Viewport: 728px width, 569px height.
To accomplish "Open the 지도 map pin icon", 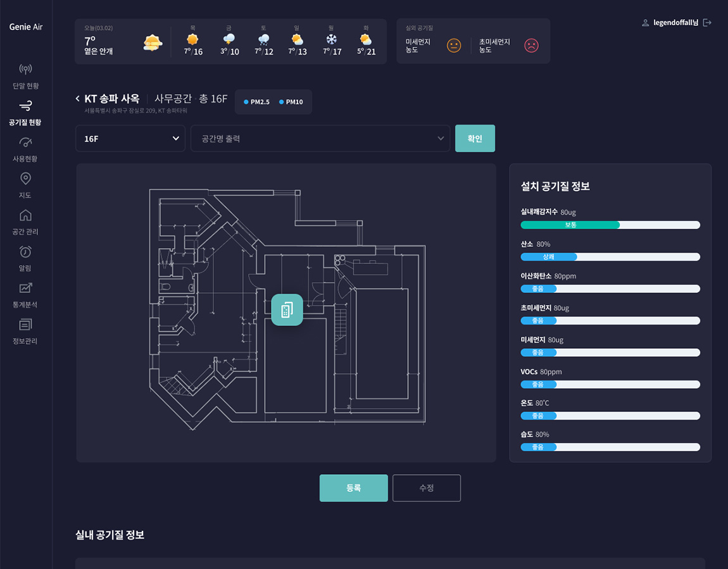I will pos(25,178).
